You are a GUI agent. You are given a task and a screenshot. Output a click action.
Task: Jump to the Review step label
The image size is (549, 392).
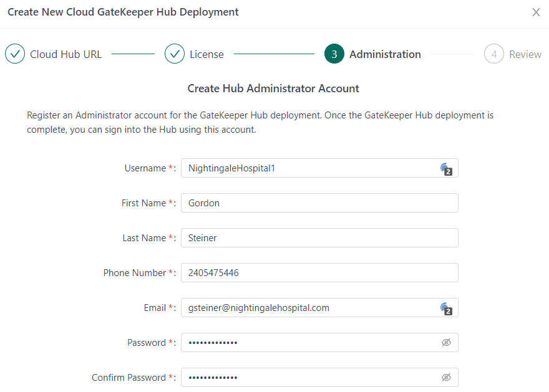525,54
